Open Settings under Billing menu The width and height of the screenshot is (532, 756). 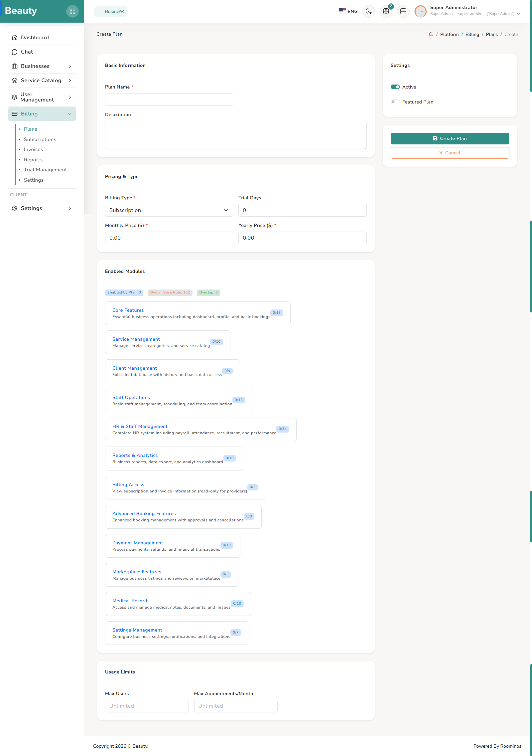[34, 180]
